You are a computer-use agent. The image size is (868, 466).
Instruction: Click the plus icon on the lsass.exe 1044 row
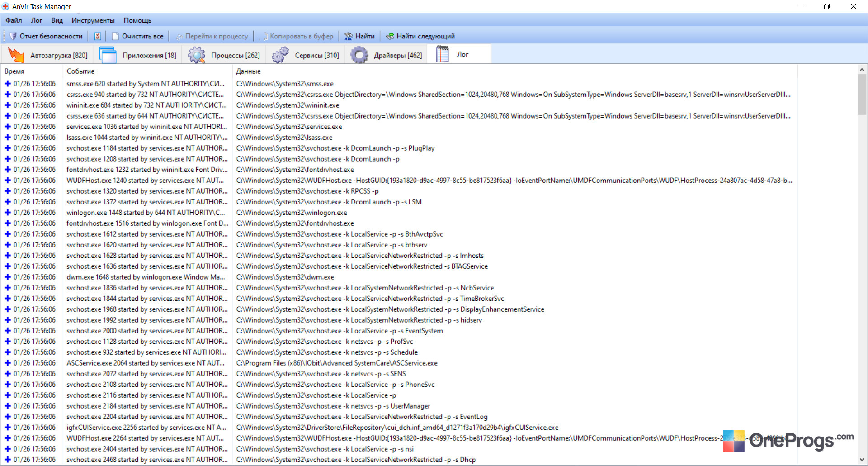click(x=8, y=138)
